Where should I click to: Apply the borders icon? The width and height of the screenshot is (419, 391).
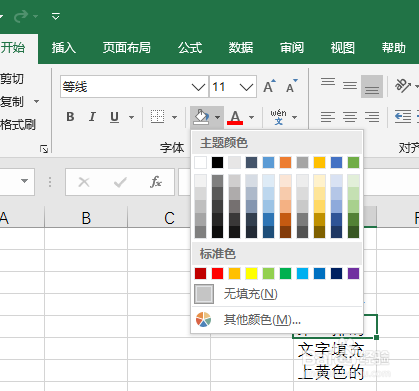[x=157, y=117]
